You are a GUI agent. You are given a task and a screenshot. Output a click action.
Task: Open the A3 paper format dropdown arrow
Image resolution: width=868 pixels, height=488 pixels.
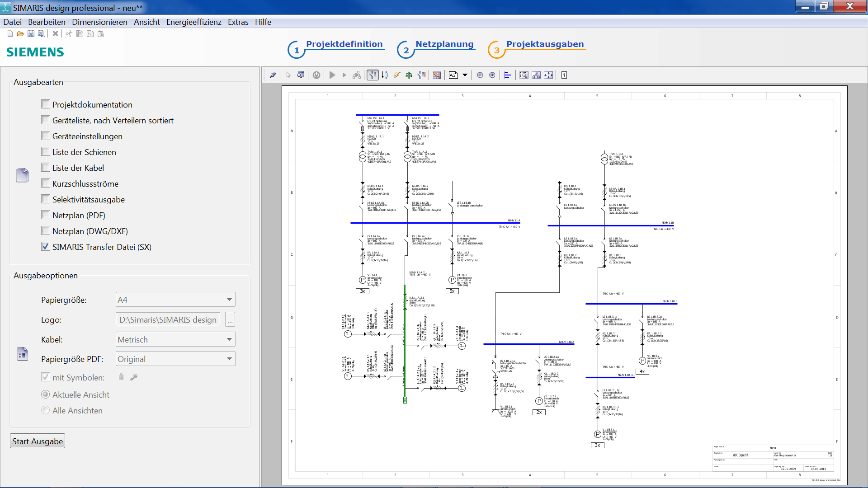[465, 75]
